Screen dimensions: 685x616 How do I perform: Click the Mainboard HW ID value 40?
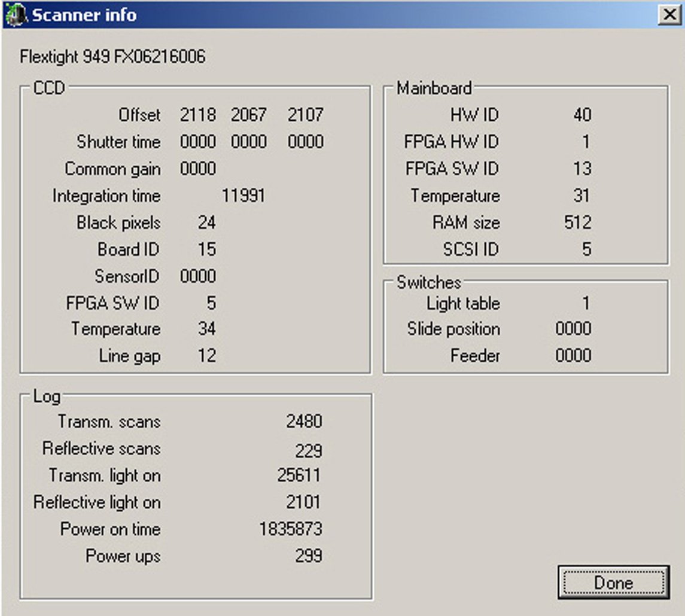pyautogui.click(x=582, y=115)
